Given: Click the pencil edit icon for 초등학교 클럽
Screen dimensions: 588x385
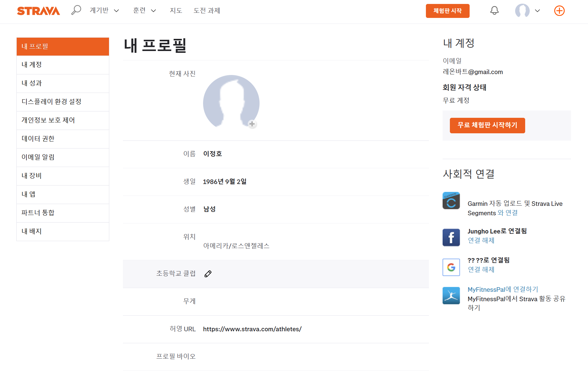Looking at the screenshot, I should click(208, 274).
